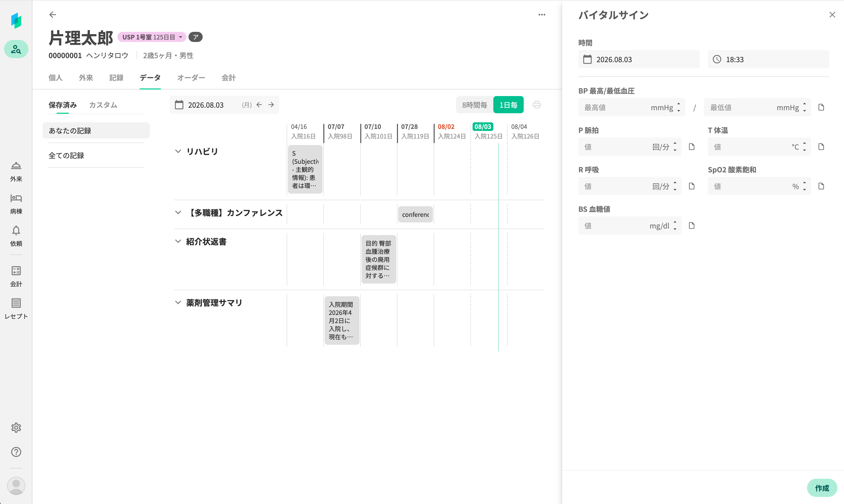Open the patient search icon in sidebar
844x504 pixels.
[x=16, y=49]
